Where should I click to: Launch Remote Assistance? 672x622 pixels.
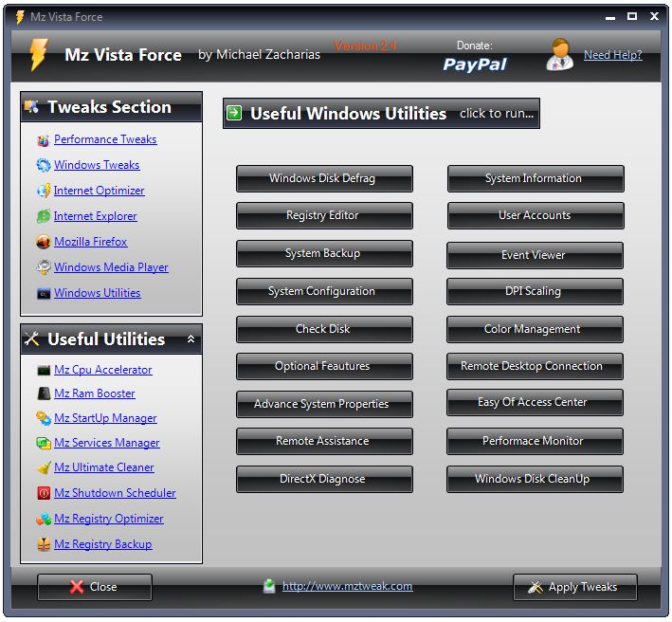[324, 441]
